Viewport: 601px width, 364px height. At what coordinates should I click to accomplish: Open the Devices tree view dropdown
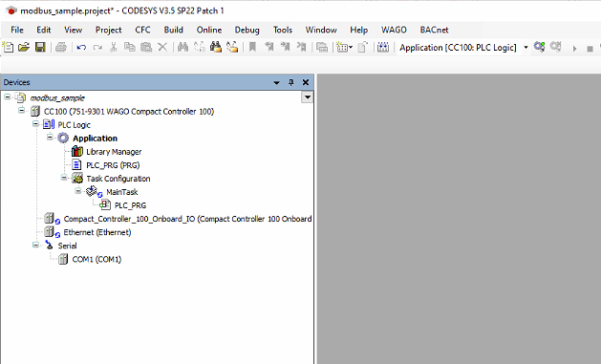coord(307,97)
